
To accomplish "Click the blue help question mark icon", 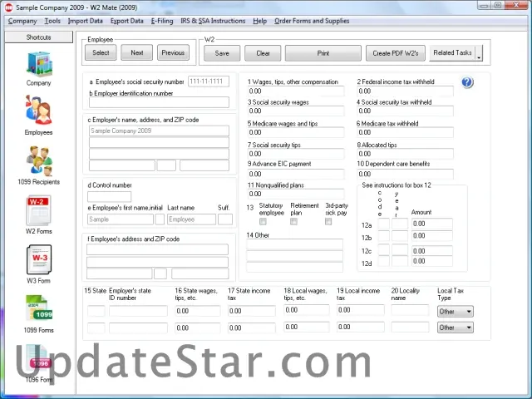I will 467,82.
